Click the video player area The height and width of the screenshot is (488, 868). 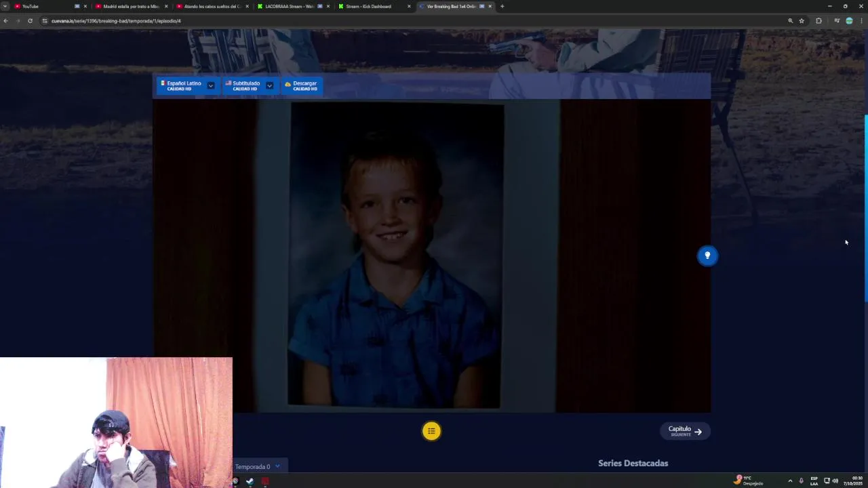[431, 256]
